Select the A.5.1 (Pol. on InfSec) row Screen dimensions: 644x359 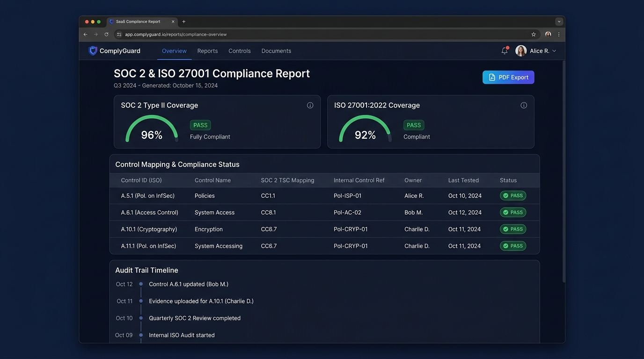tap(324, 195)
